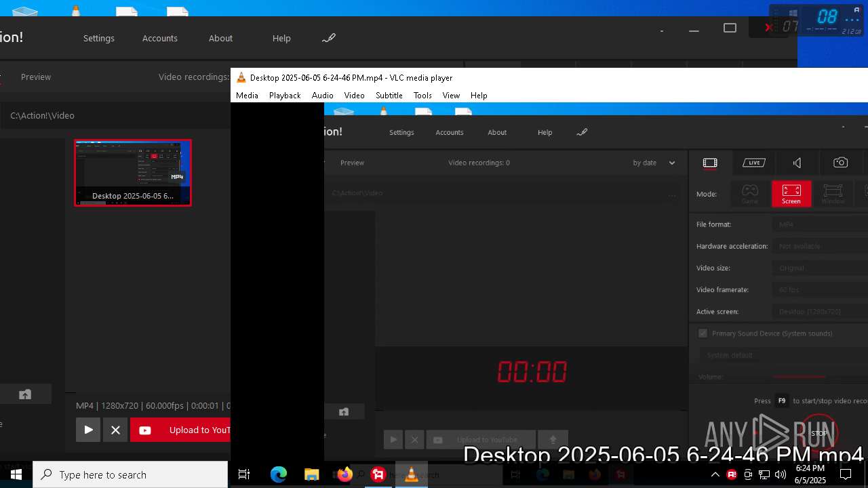Open the taskbar clock showing 6:24 PM
868x488 pixels.
(810, 474)
